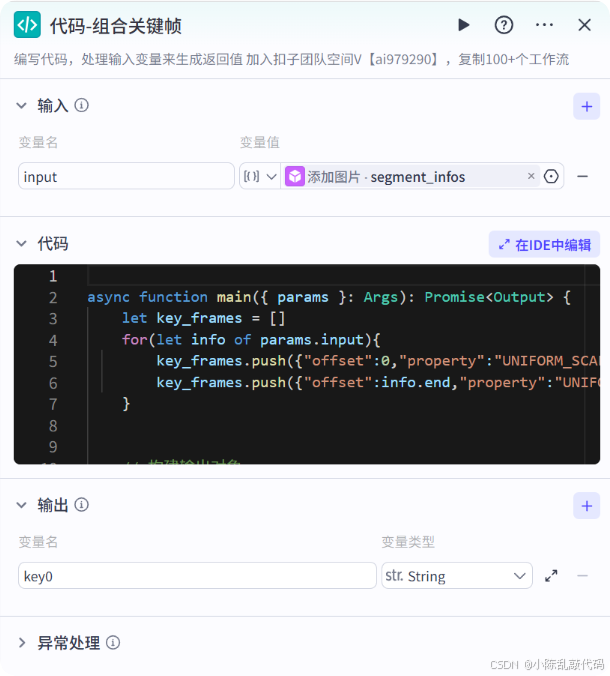Collapse the 代码 section
610x676 pixels.
[x=22, y=244]
